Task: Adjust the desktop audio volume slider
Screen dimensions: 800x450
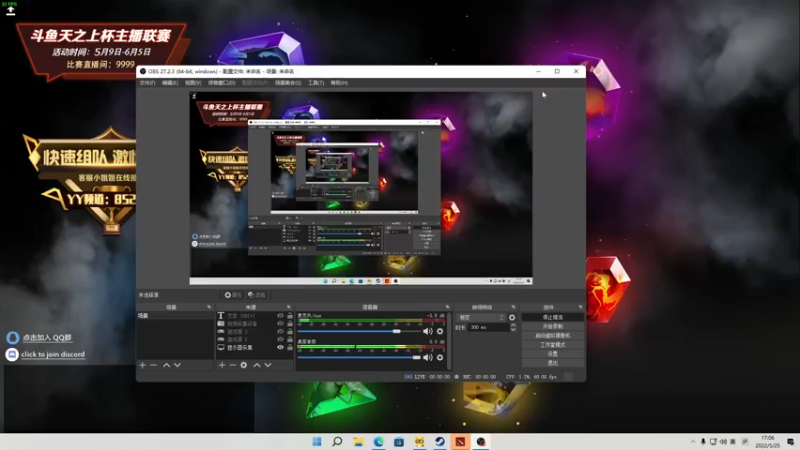Action: click(359, 358)
